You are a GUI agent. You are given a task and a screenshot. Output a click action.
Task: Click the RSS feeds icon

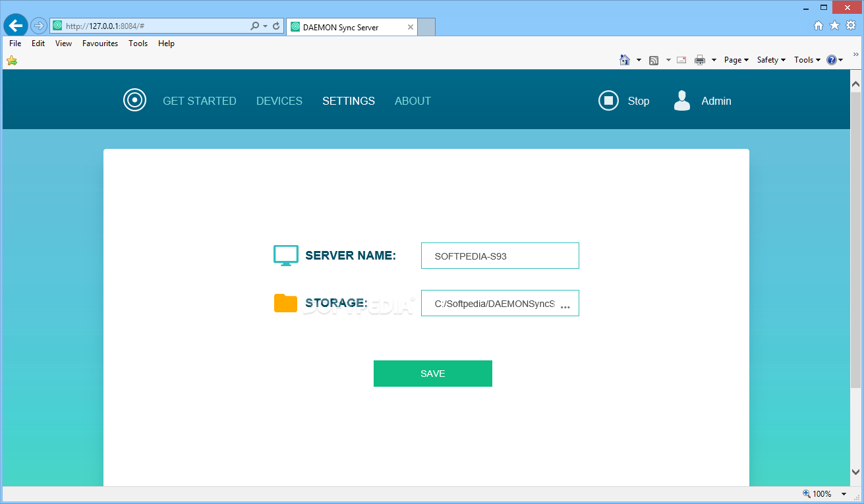pyautogui.click(x=654, y=60)
